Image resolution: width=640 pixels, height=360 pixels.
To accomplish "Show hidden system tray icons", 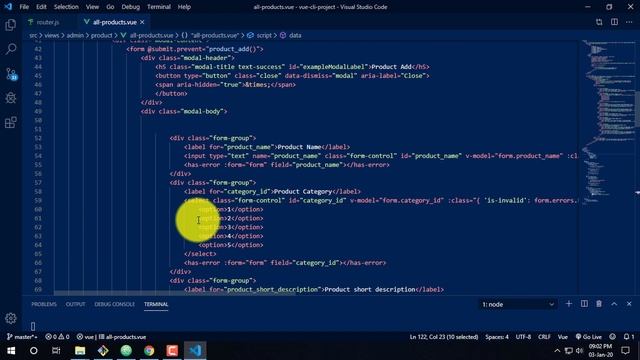I will [x=557, y=351].
